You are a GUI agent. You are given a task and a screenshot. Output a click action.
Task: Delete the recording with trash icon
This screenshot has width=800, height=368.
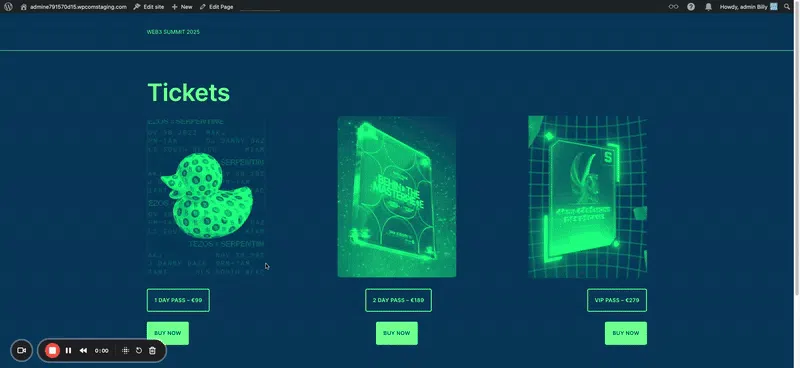click(152, 351)
